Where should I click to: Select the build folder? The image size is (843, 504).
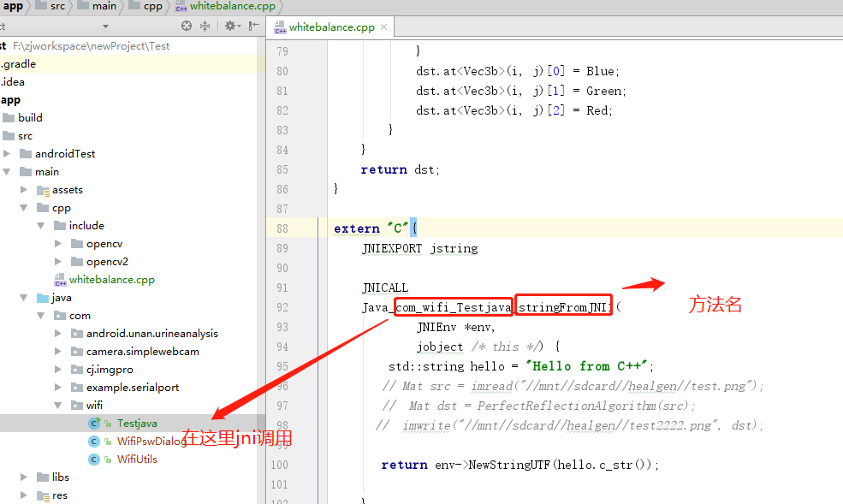(x=30, y=118)
